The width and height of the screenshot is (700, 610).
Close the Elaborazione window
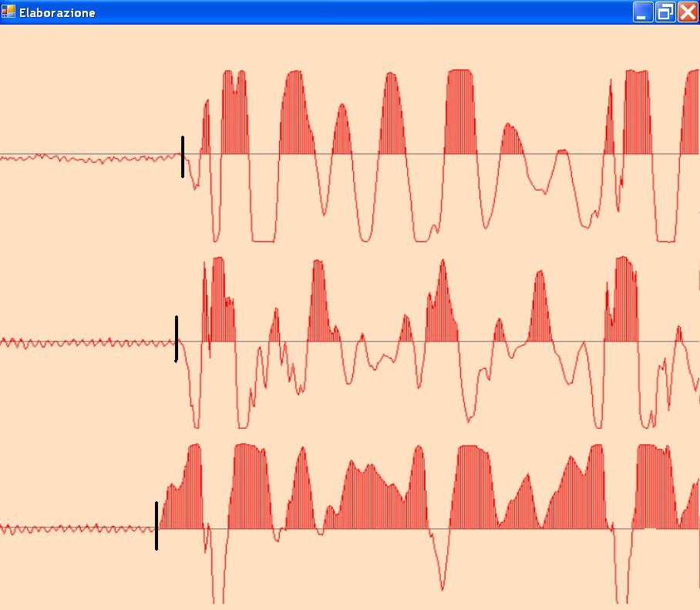(x=688, y=12)
